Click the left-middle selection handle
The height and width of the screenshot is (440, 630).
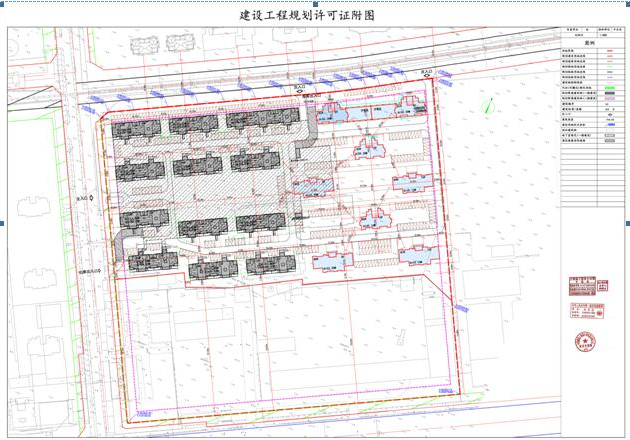pyautogui.click(x=3, y=222)
